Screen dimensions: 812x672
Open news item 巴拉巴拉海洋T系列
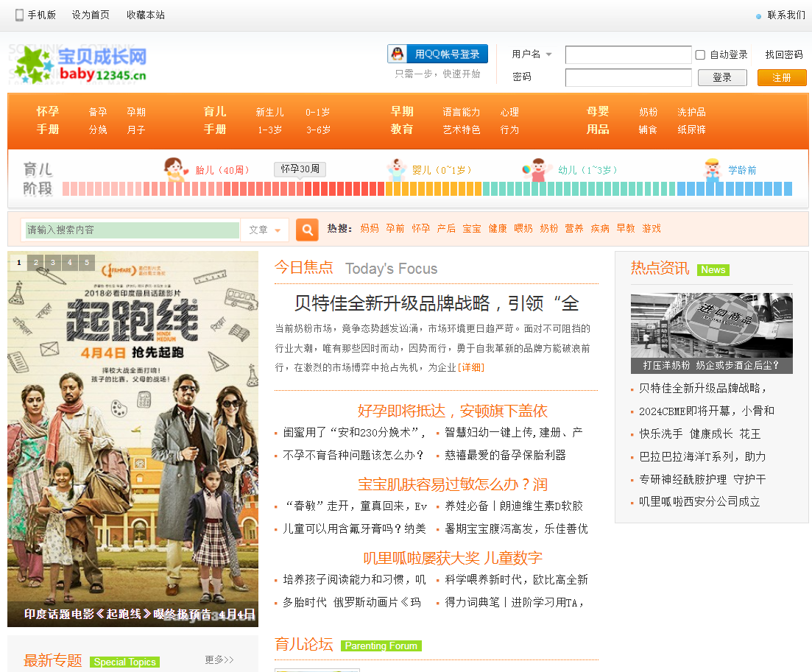pyautogui.click(x=702, y=456)
